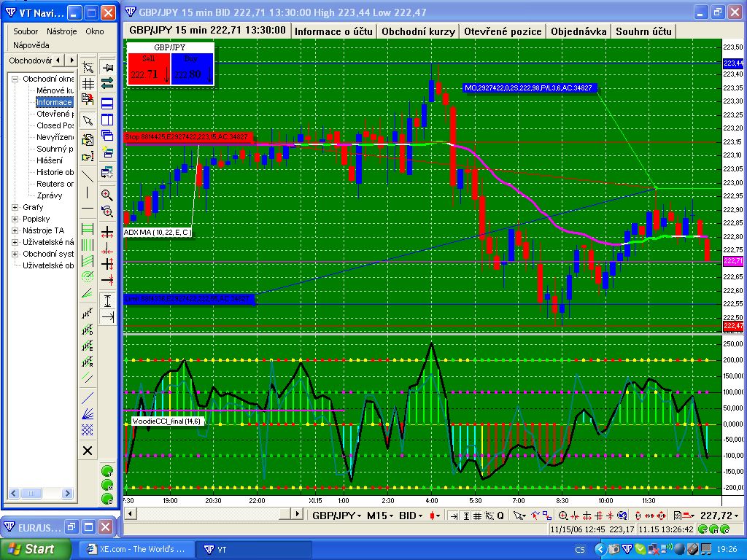Select the green vertical lines time-zone tool
Screen dimensions: 747x560
coord(88,245)
